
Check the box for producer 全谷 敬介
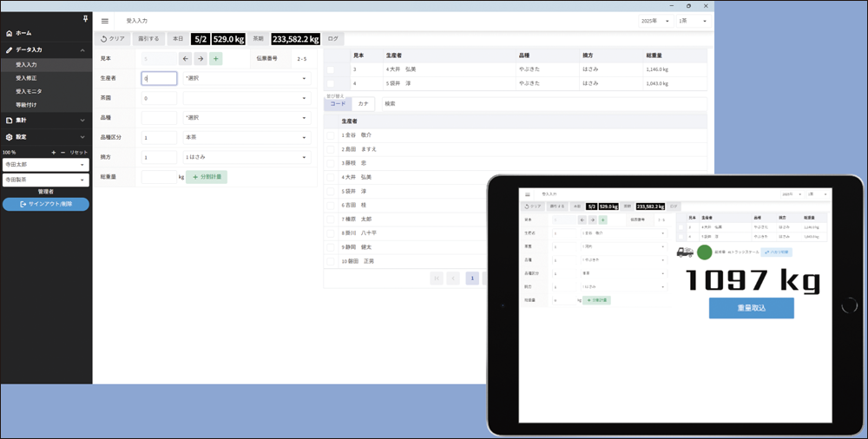330,135
